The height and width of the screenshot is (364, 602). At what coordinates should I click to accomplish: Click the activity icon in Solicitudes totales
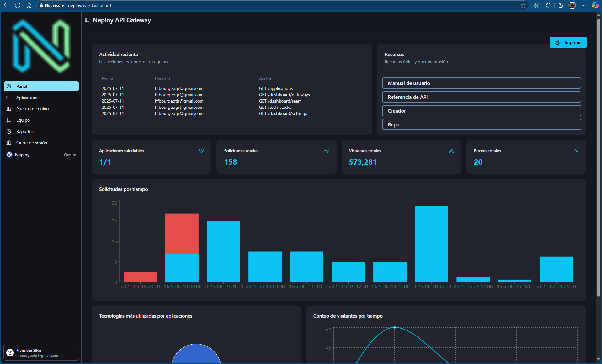[327, 151]
